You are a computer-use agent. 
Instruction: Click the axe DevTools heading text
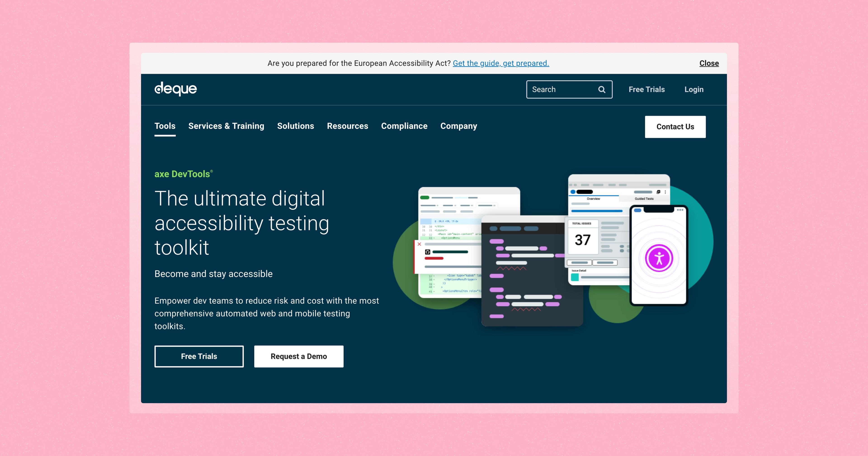click(183, 174)
